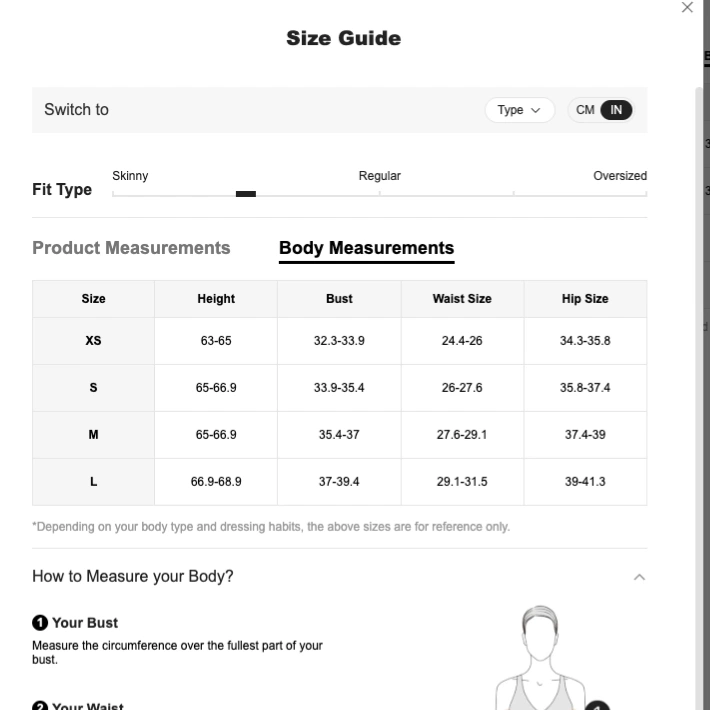Click the numbered marker on the figure illustration
This screenshot has width=710, height=710.
(598, 705)
